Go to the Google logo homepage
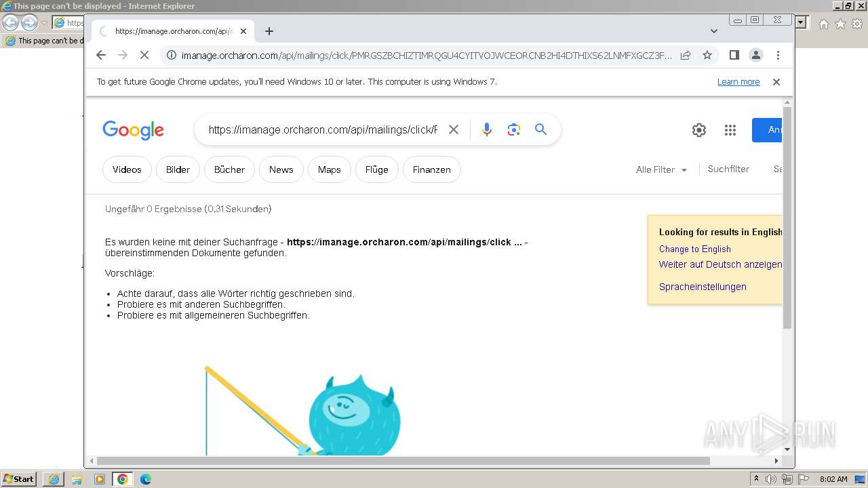The width and height of the screenshot is (868, 488). pos(134,129)
